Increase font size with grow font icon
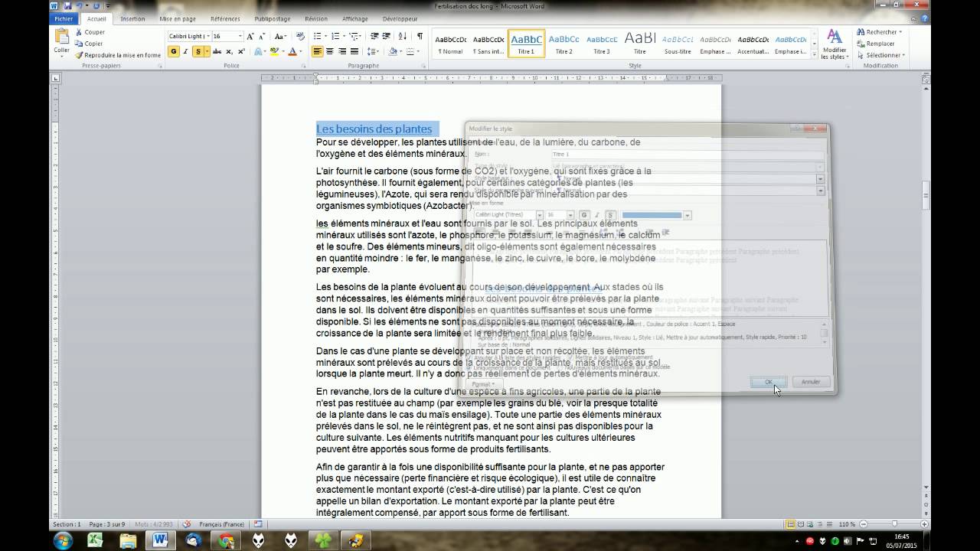 (x=250, y=36)
